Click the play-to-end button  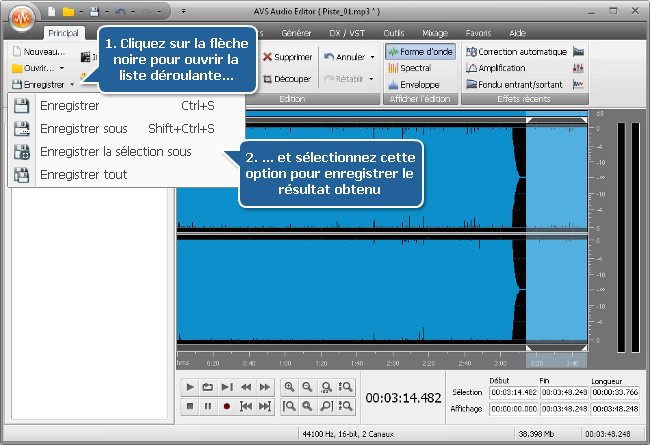pos(227,387)
